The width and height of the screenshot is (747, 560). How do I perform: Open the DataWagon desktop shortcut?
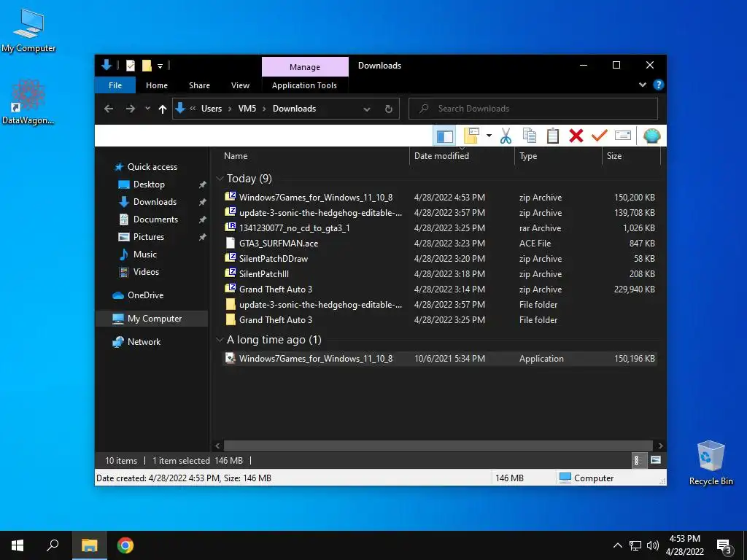pos(28,102)
